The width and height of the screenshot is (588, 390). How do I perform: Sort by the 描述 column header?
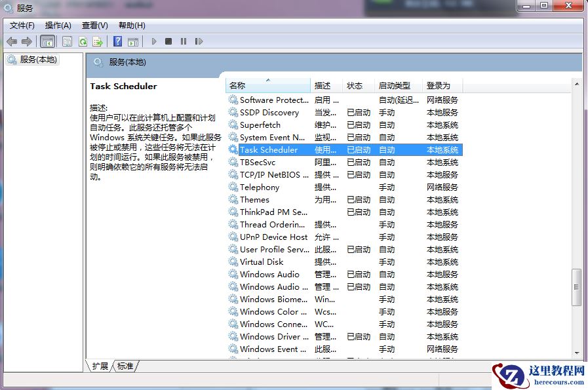(x=326, y=85)
